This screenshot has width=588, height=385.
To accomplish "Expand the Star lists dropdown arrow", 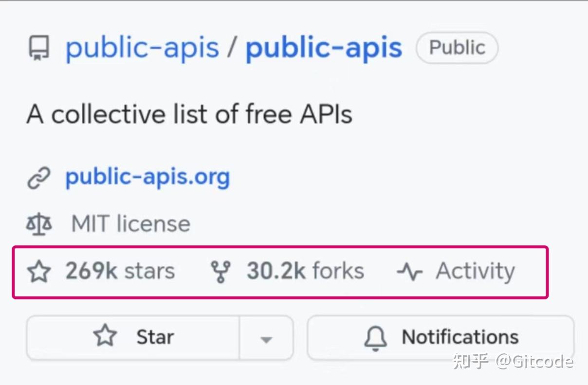I will [x=266, y=339].
